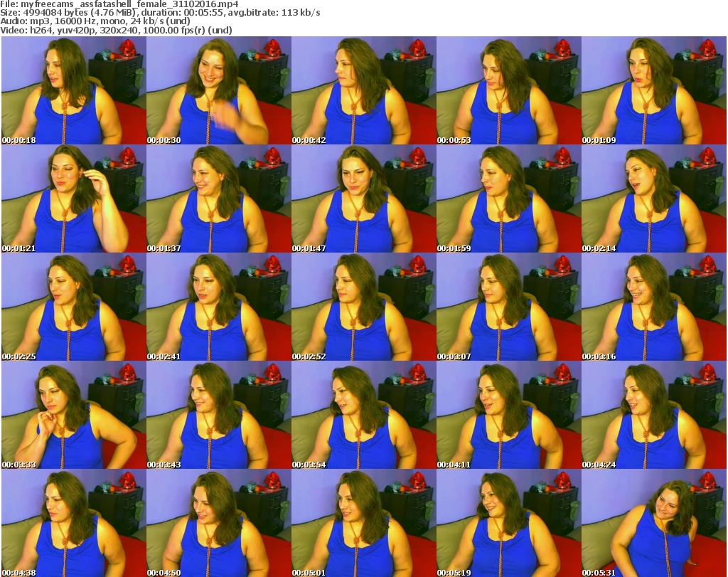This screenshot has width=728, height=577.
Task: Click the 'File:' name header line
Action: [119, 4]
